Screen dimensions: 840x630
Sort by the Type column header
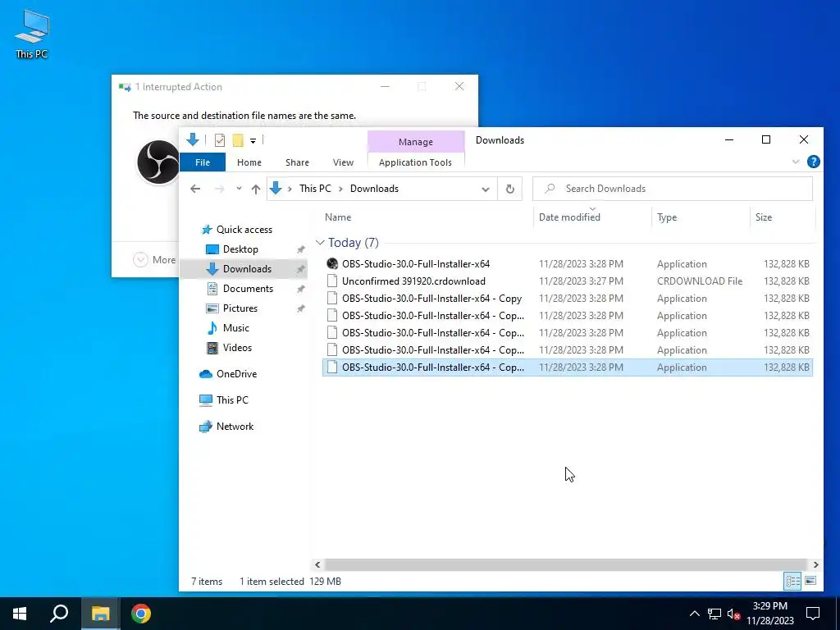667,217
